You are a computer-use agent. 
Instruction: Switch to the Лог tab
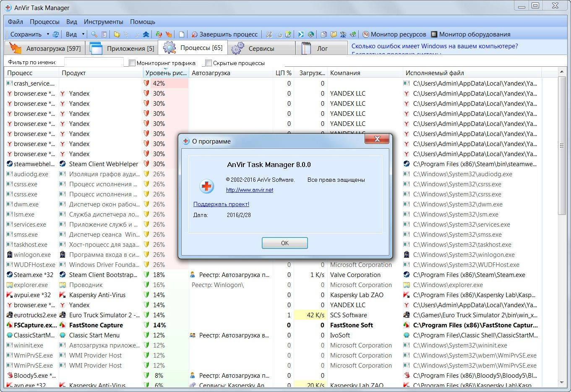pos(321,48)
